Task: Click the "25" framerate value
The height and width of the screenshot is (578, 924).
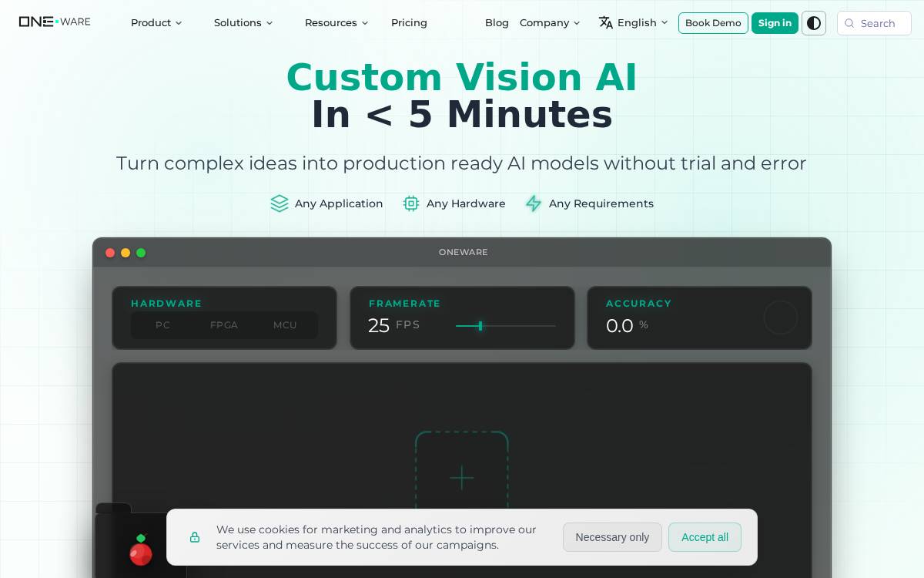Action: click(x=379, y=325)
